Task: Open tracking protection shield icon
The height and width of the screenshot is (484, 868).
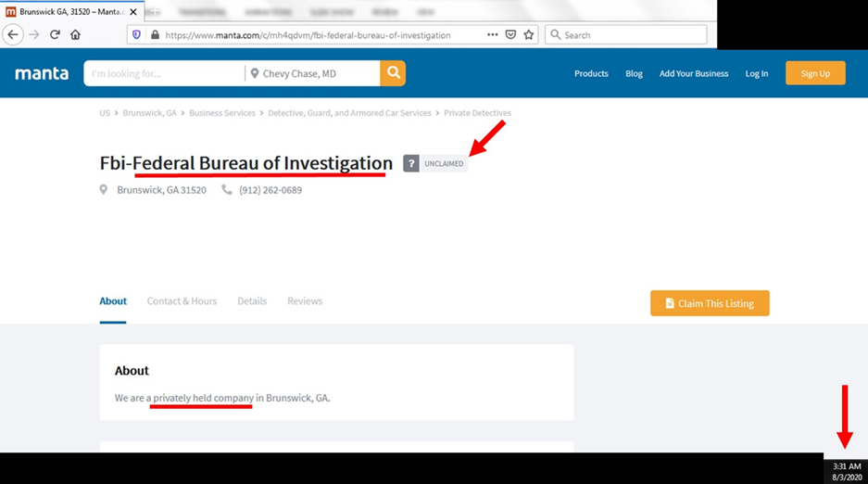Action: point(137,35)
